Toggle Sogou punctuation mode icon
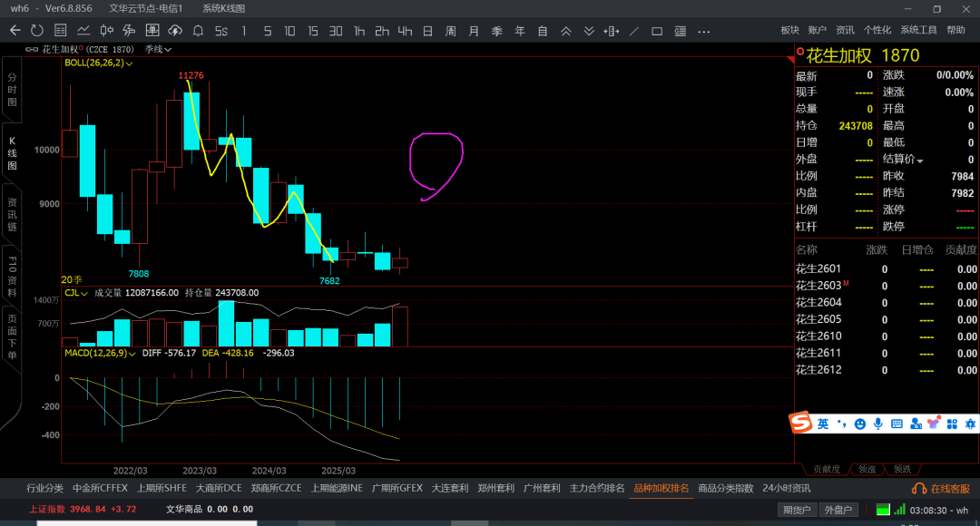 (x=841, y=424)
